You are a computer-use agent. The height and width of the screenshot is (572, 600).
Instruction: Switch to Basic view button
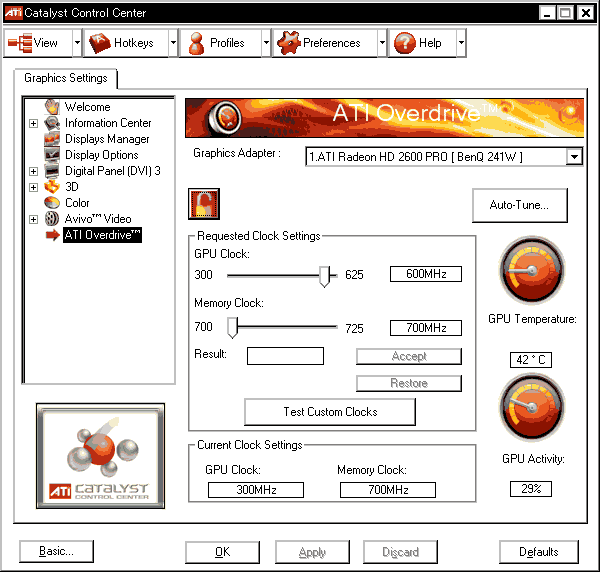[x=56, y=551]
